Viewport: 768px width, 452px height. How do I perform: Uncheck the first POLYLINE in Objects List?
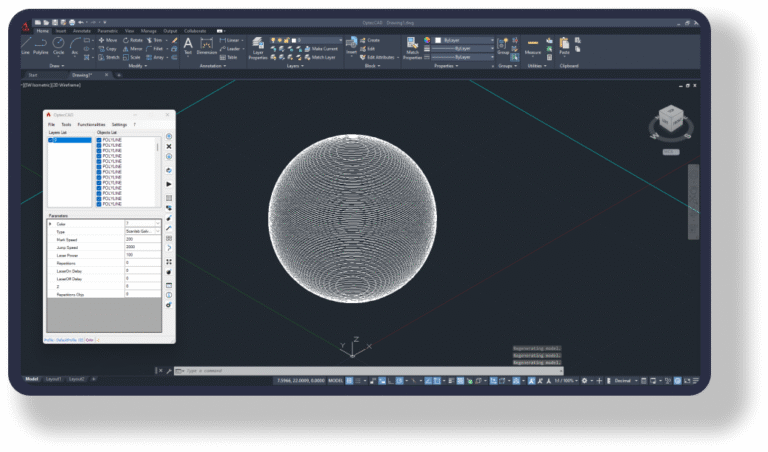click(x=99, y=140)
